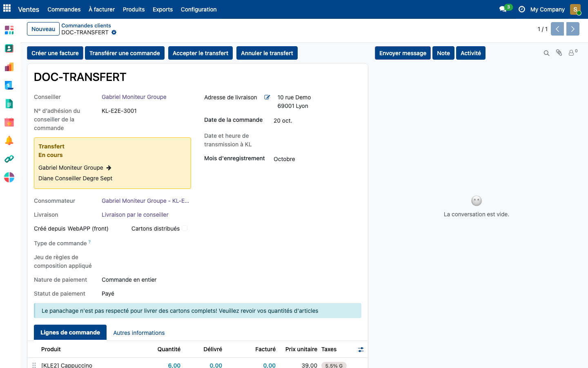Open the Produits menu
Image resolution: width=588 pixels, height=368 pixels.
134,9
